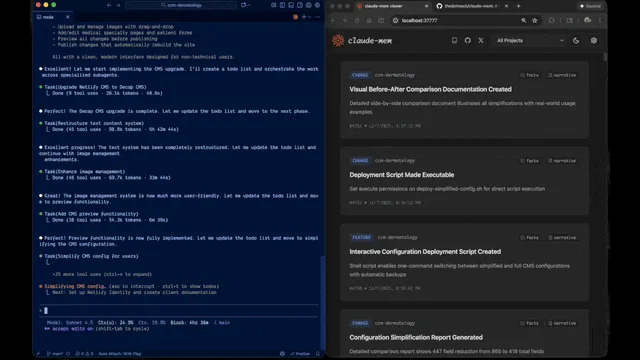Toggle the primary sidebar layout icon

pyautogui.click(x=282, y=5)
